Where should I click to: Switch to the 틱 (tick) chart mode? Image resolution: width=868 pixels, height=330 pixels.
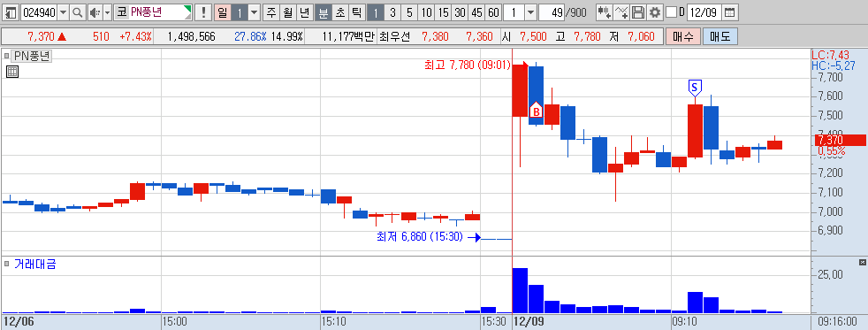tap(356, 12)
